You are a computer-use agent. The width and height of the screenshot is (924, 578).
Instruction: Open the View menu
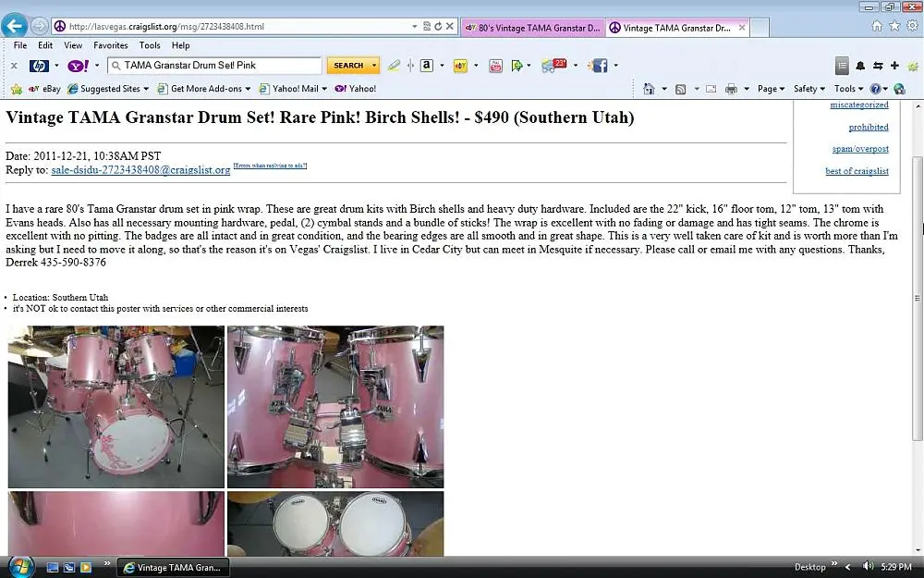(73, 45)
